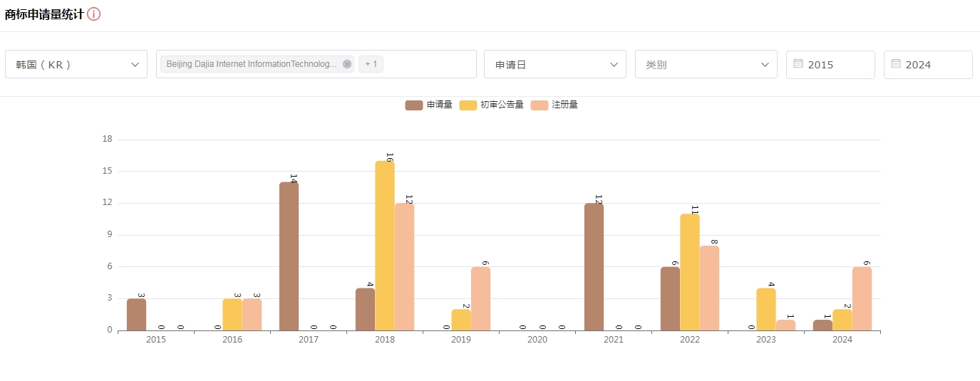Click the 2019 初审公告量 bar valued 2
980x381 pixels.
(461, 320)
